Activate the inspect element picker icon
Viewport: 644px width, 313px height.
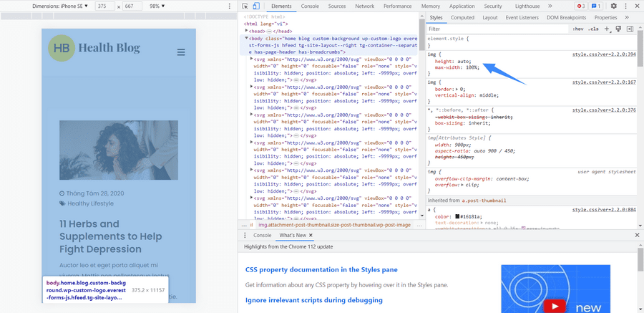point(245,6)
